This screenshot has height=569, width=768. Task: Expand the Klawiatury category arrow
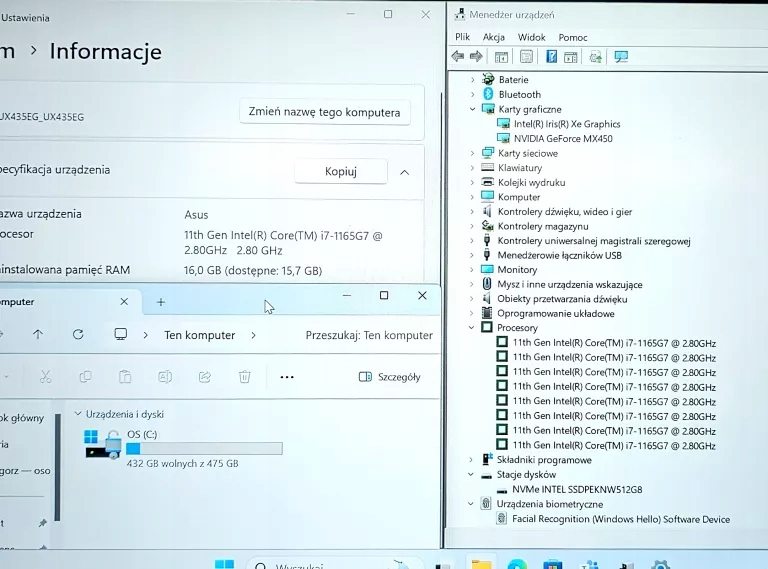pyautogui.click(x=472, y=168)
